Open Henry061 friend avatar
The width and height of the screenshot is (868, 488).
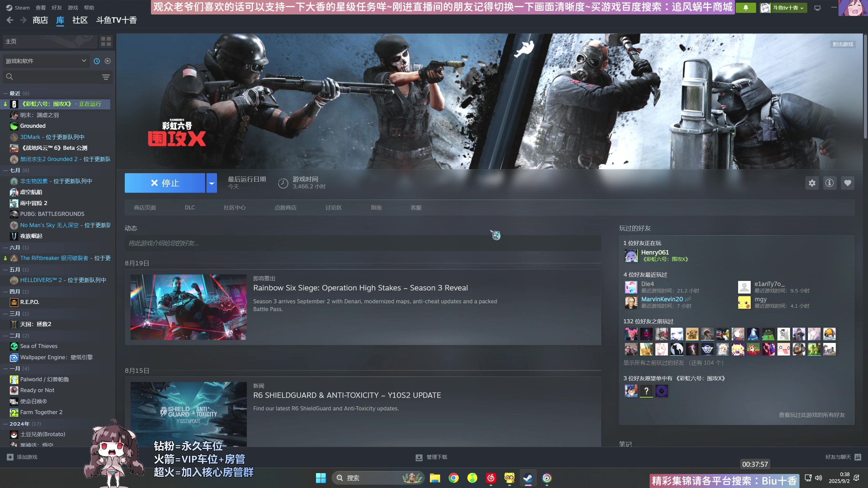631,256
